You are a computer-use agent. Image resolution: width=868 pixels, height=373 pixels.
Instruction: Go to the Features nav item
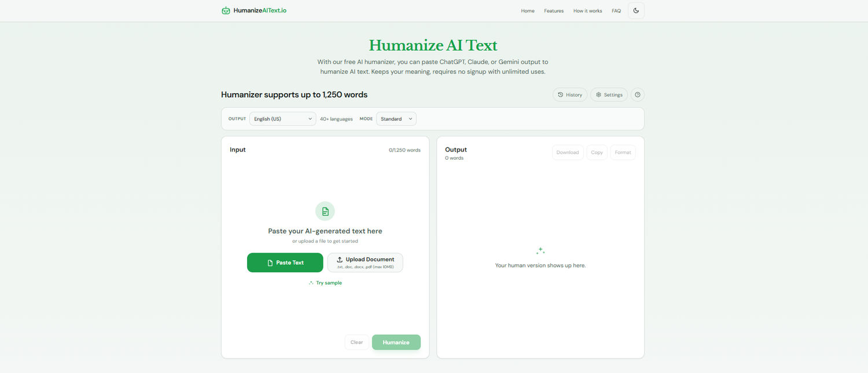[x=554, y=11]
